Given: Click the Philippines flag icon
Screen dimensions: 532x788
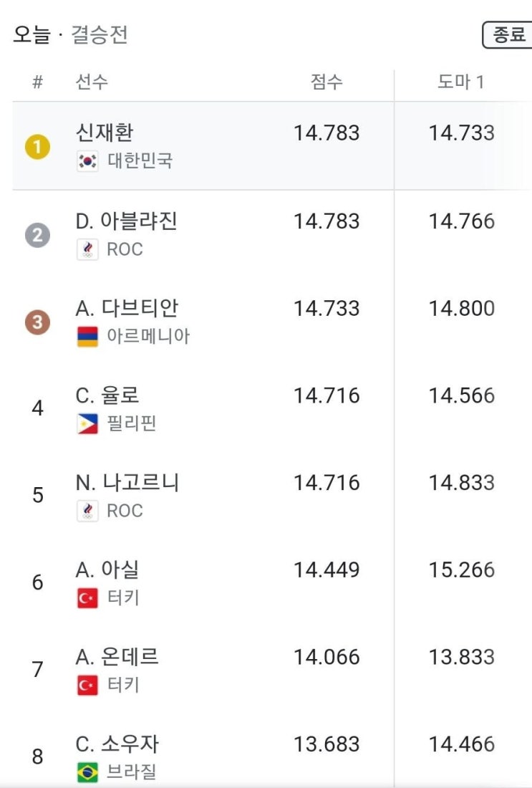Looking at the screenshot, I should [87, 423].
